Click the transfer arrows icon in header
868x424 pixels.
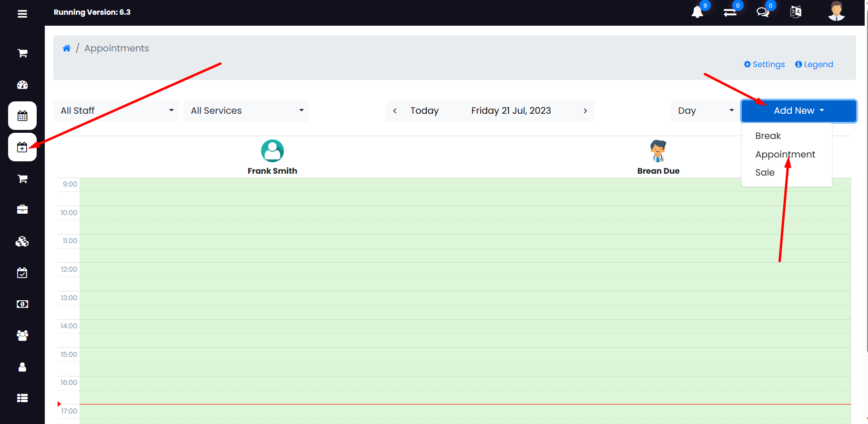[730, 12]
